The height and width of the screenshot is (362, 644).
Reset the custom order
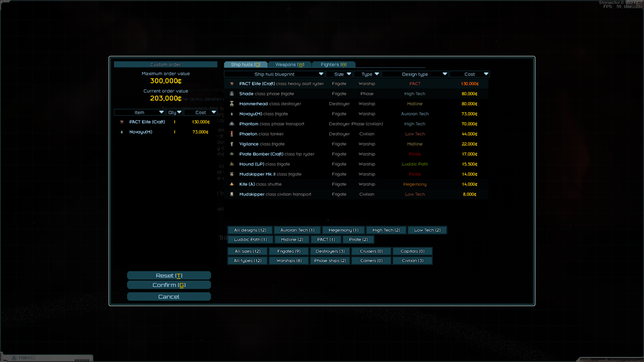(169, 276)
